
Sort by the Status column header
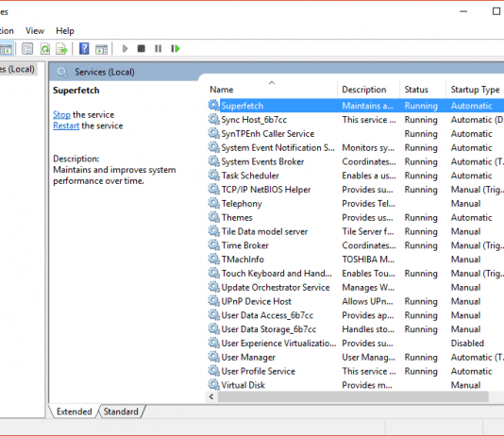[423, 90]
